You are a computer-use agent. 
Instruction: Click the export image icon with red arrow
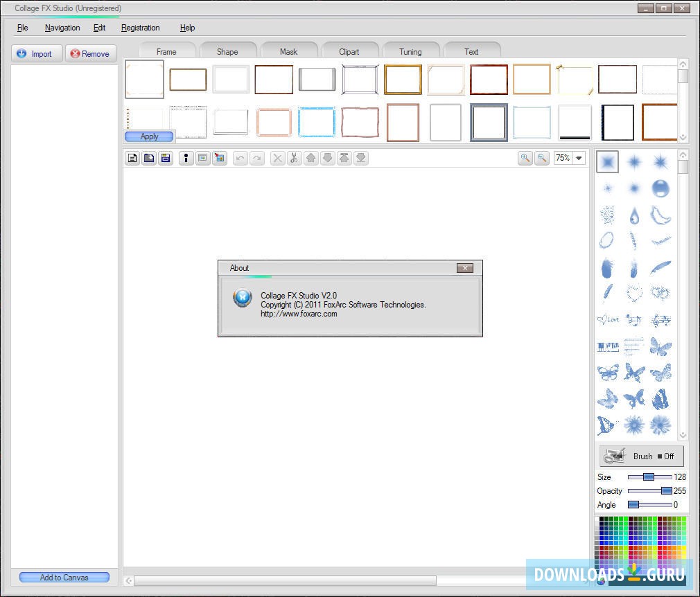(x=220, y=158)
